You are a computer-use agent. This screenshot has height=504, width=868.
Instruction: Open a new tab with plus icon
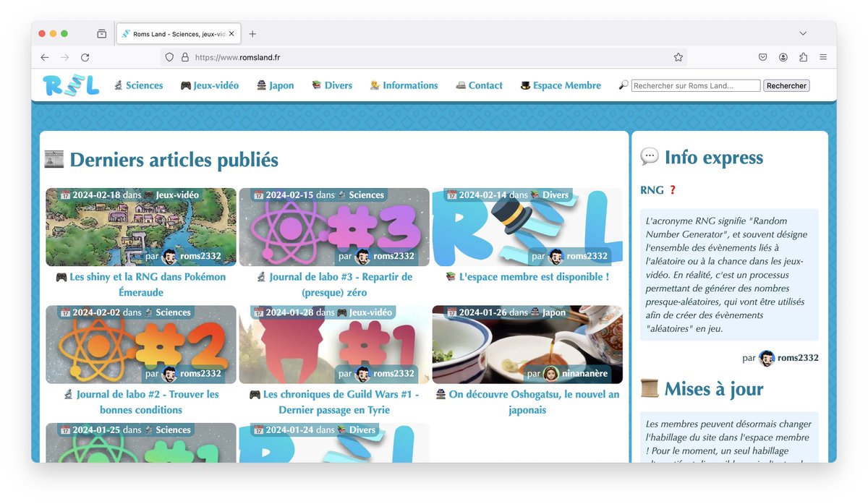tap(252, 34)
